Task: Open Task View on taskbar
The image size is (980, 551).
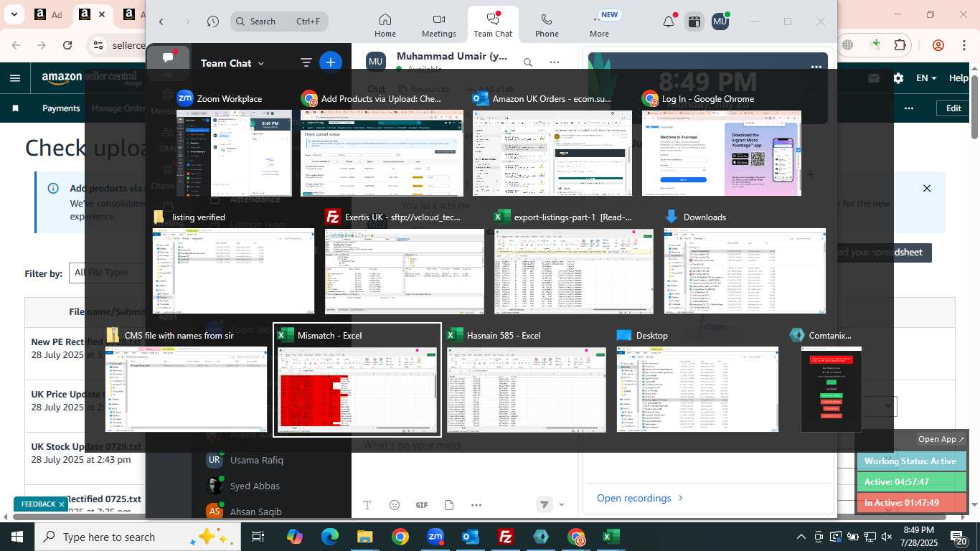Action: 258,537
